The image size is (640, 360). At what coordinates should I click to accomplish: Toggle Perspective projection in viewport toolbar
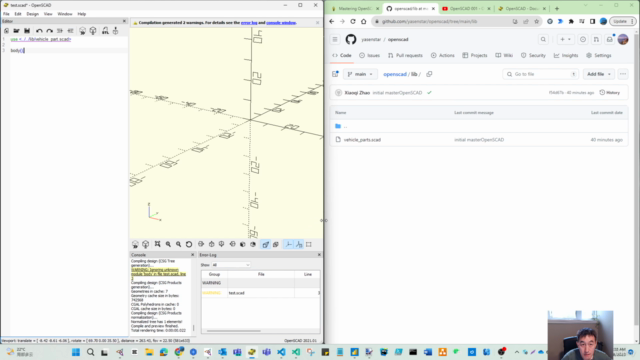pos(265,244)
